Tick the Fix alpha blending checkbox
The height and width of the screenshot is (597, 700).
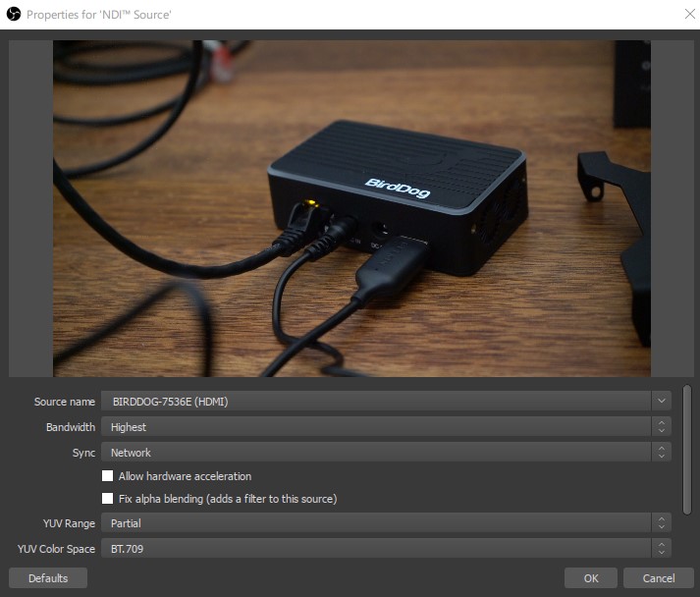(x=108, y=499)
